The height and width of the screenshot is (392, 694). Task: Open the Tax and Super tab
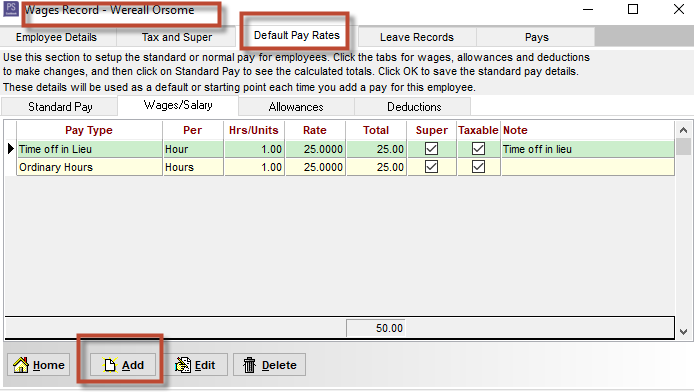coord(177,37)
